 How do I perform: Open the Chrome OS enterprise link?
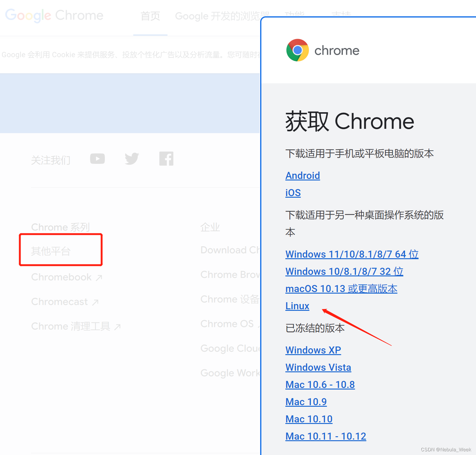[230, 324]
